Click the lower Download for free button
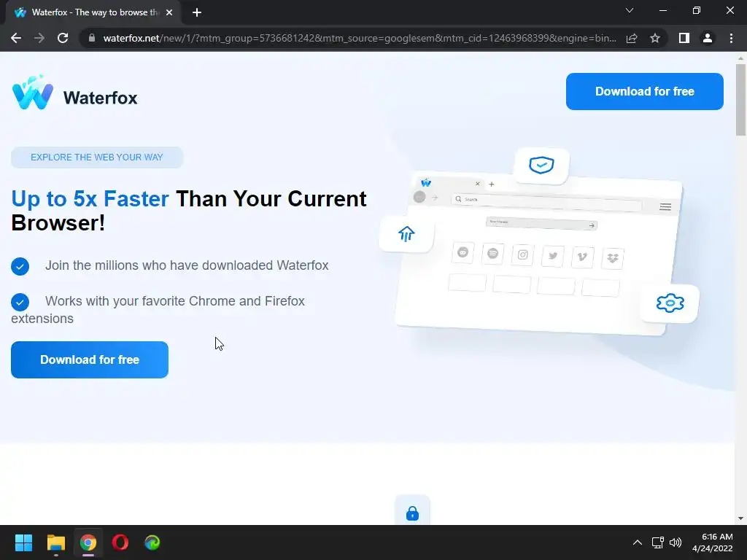The width and height of the screenshot is (747, 560). coord(90,360)
